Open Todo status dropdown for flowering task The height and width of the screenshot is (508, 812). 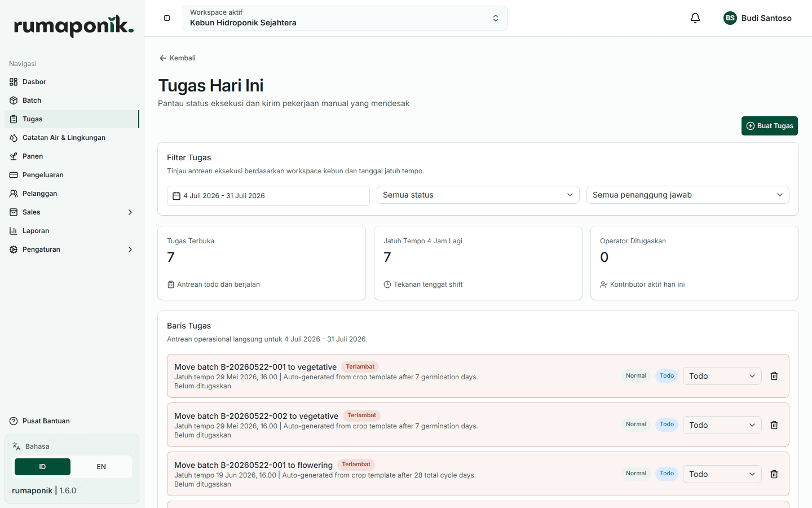[x=722, y=474]
